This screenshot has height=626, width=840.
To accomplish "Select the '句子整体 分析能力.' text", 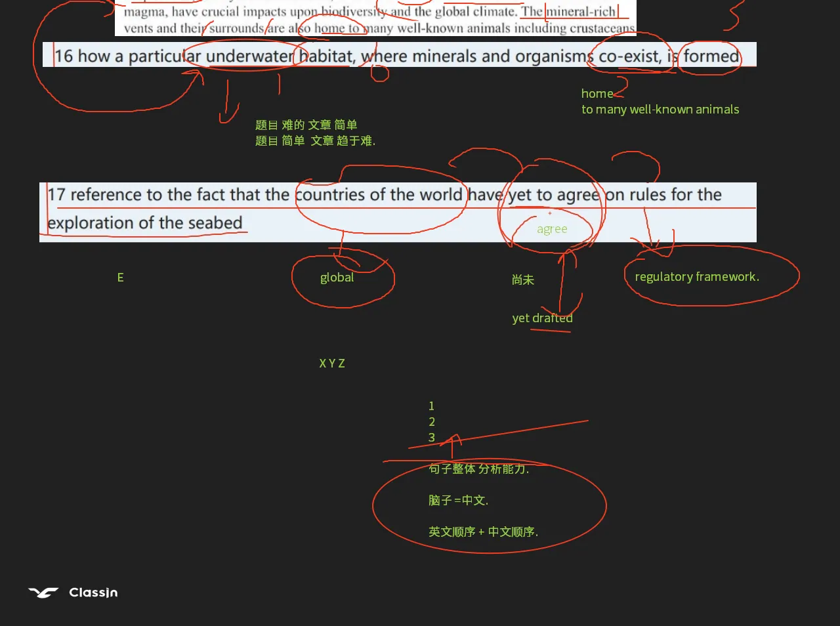I will click(x=478, y=469).
